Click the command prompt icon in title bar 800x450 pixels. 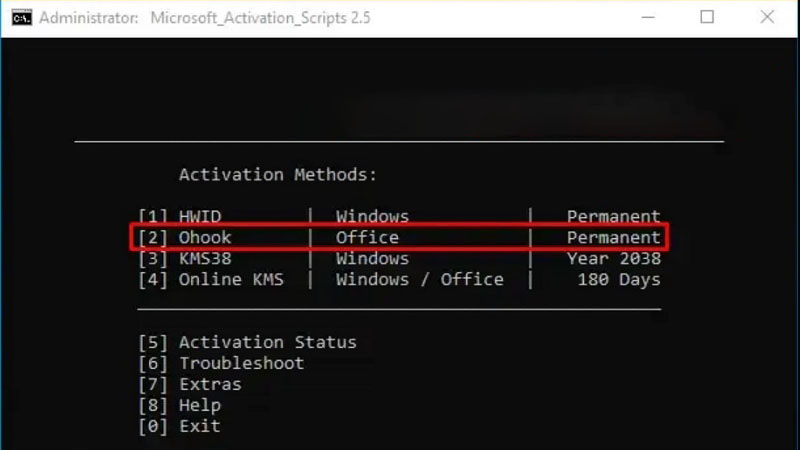(21, 18)
